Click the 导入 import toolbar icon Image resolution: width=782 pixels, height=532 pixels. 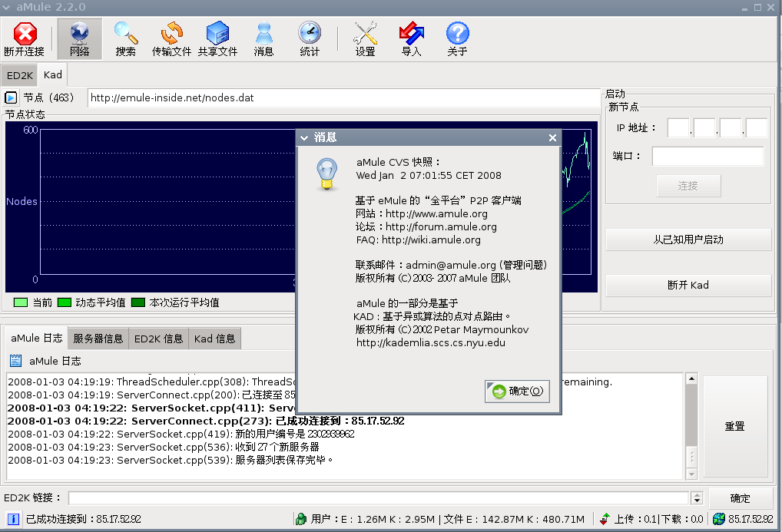[412, 39]
